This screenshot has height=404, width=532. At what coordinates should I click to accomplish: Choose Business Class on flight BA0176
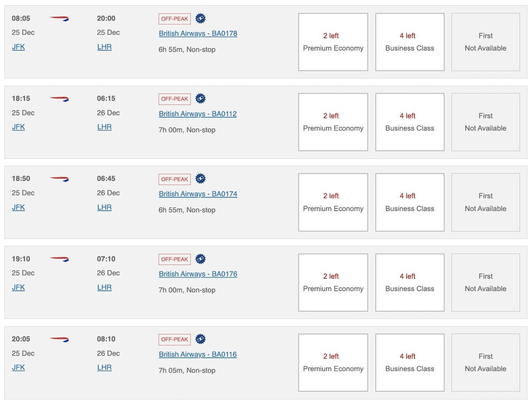410,283
